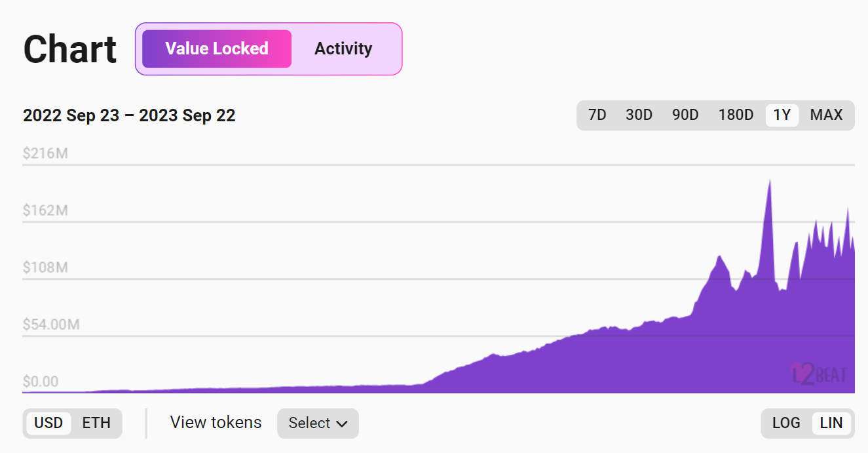868x453 pixels.
Task: Select the 7D time range
Action: [597, 115]
